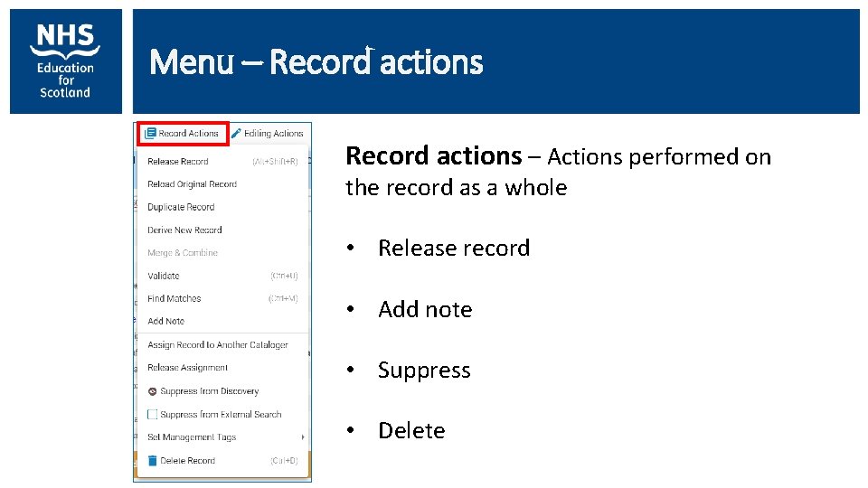Choose Find Matches menu item

tap(174, 298)
